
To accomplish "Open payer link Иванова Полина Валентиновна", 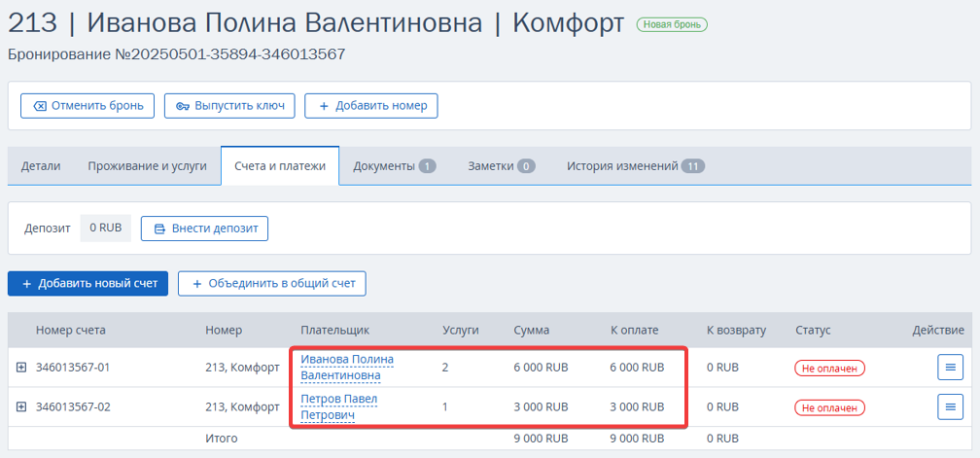I will point(347,368).
